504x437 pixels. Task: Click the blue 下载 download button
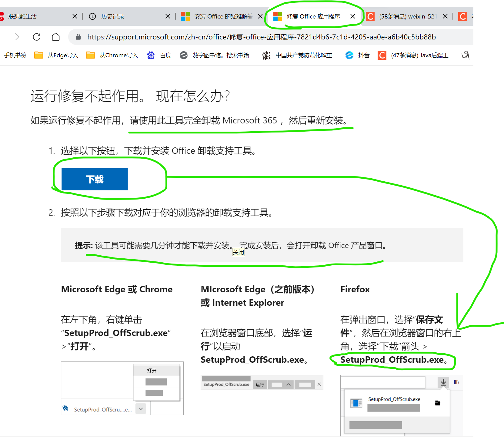pyautogui.click(x=95, y=179)
